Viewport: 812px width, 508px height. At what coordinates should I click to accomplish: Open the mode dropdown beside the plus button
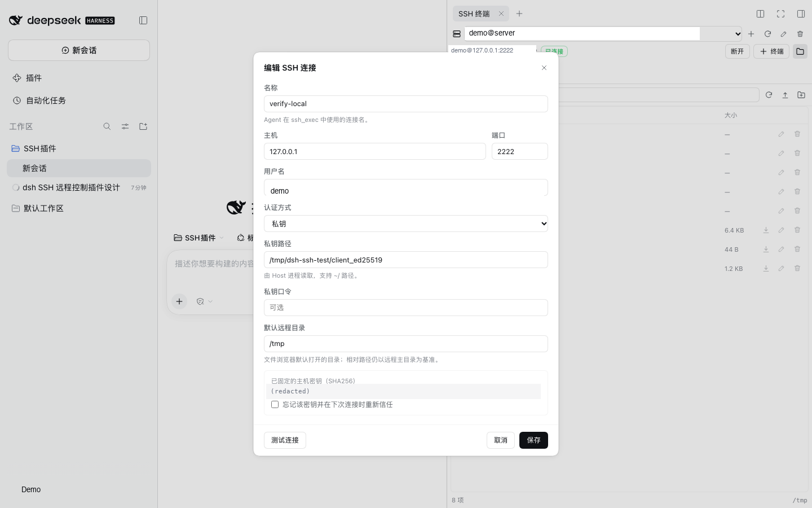point(204,301)
